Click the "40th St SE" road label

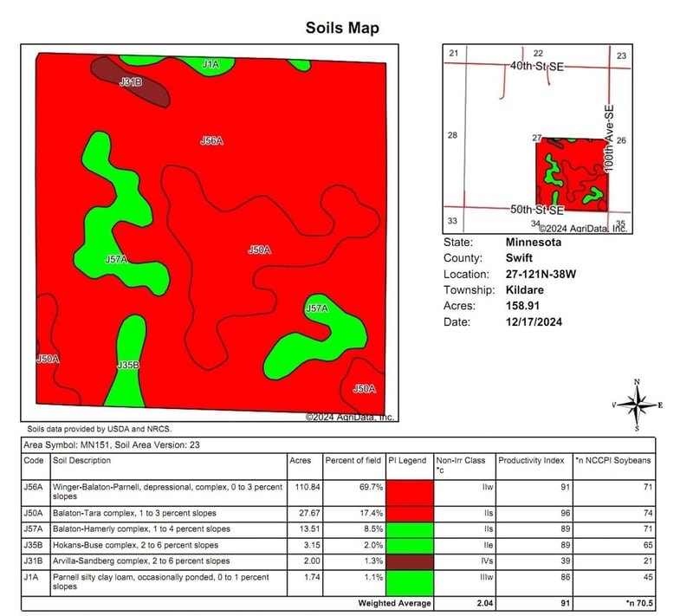tap(537, 67)
